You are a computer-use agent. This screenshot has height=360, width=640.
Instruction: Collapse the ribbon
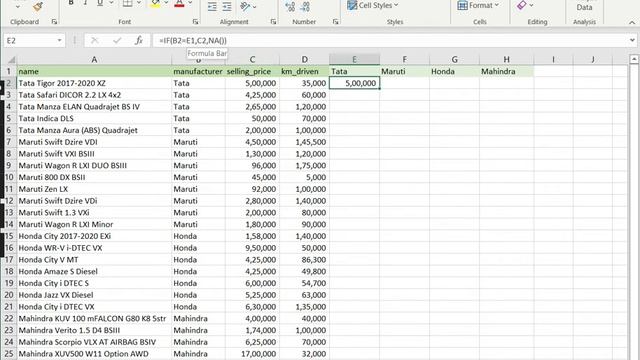632,22
